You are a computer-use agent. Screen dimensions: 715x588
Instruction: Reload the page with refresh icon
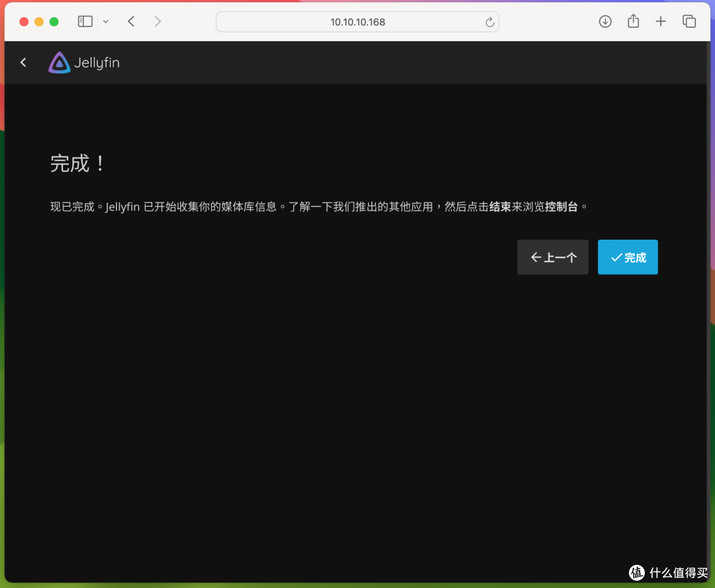490,22
